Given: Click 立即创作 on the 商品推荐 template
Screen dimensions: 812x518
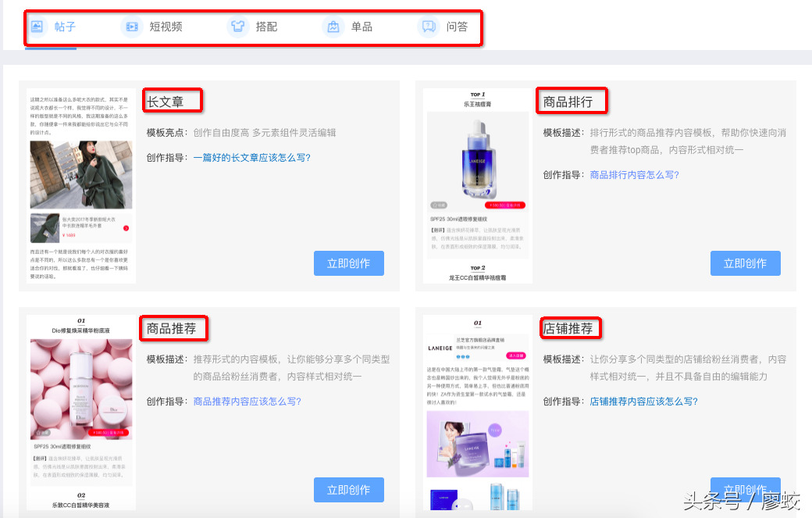Looking at the screenshot, I should [349, 491].
